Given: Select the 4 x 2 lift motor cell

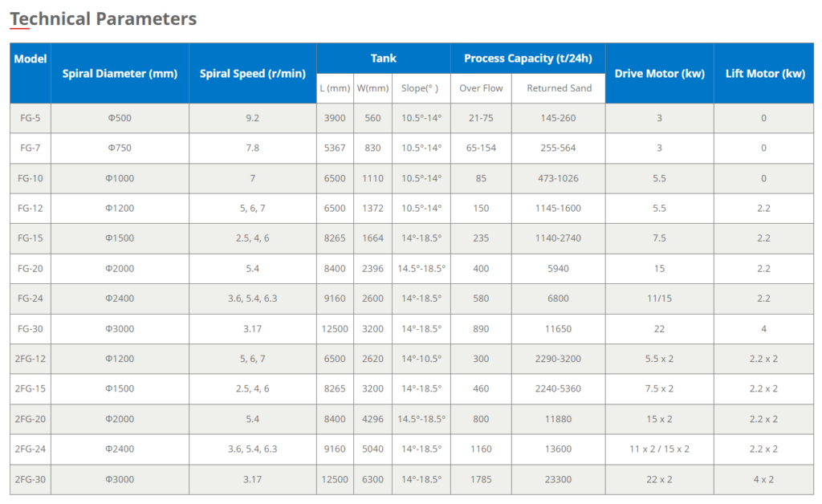Looking at the screenshot, I should (x=764, y=479).
